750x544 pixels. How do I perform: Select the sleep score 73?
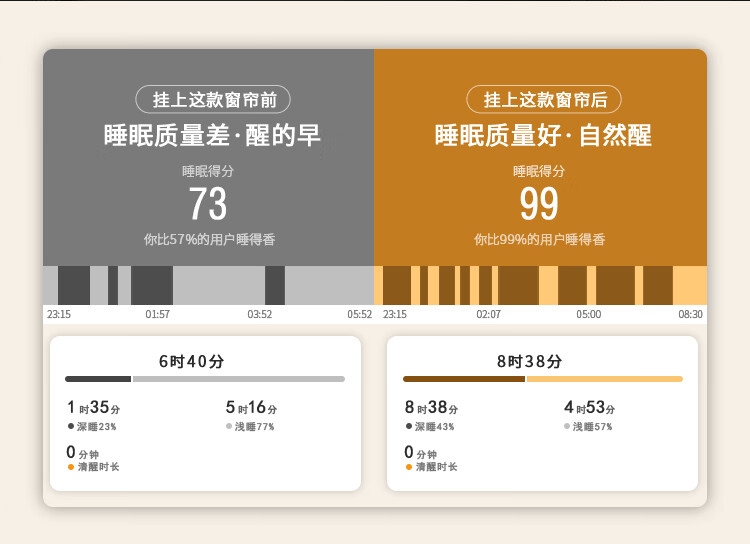click(208, 204)
